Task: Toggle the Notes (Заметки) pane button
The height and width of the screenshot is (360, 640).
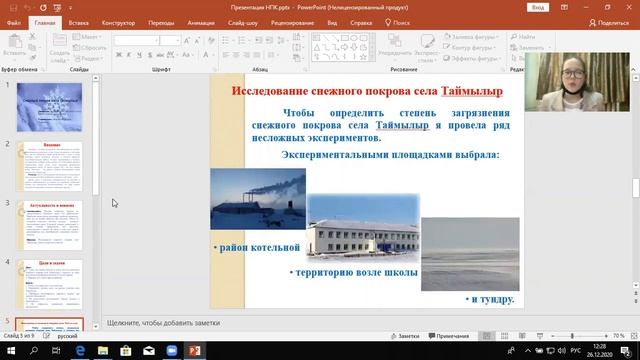Action: pyautogui.click(x=405, y=336)
